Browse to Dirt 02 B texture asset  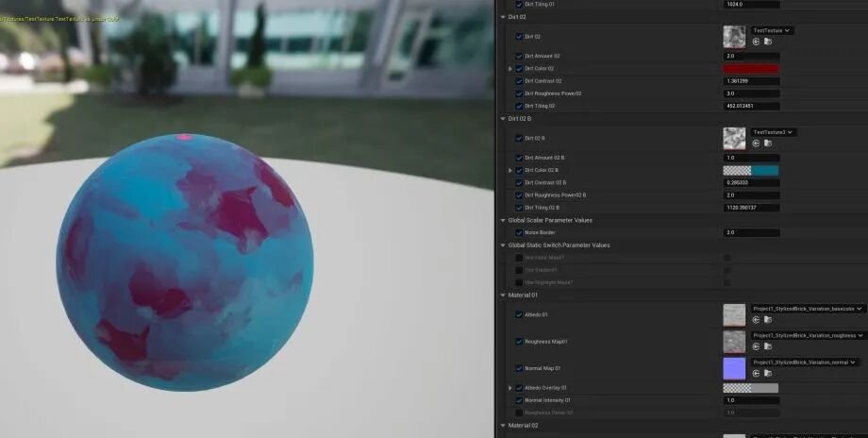[768, 143]
